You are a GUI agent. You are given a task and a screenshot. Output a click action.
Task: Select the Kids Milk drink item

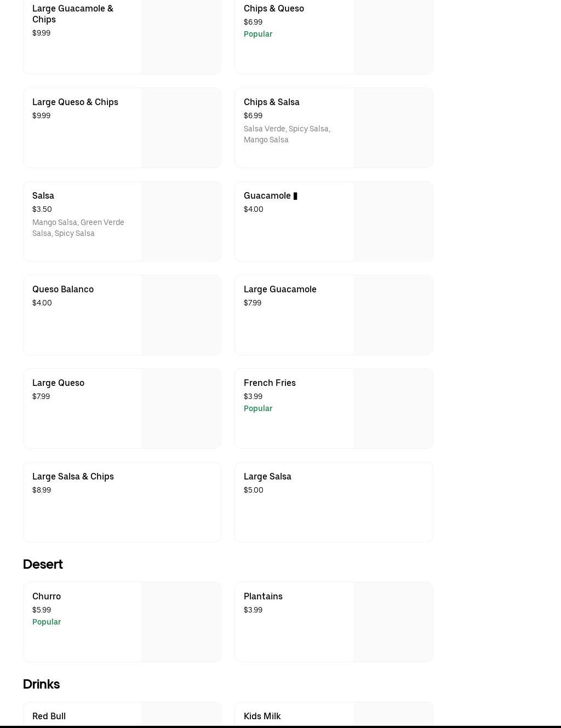coord(334,714)
